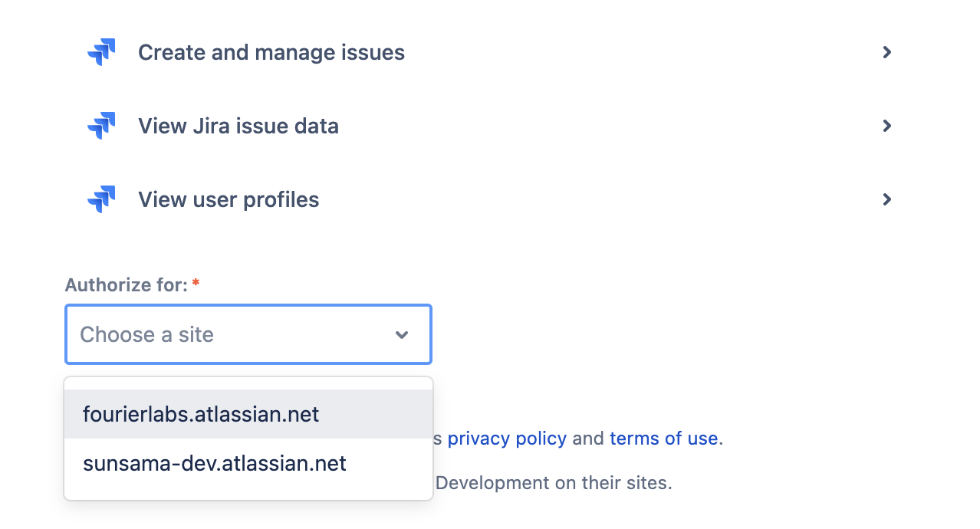Open the View Jira issue data permission row
Image resolution: width=980 pixels, height=529 pixels.
(x=490, y=126)
